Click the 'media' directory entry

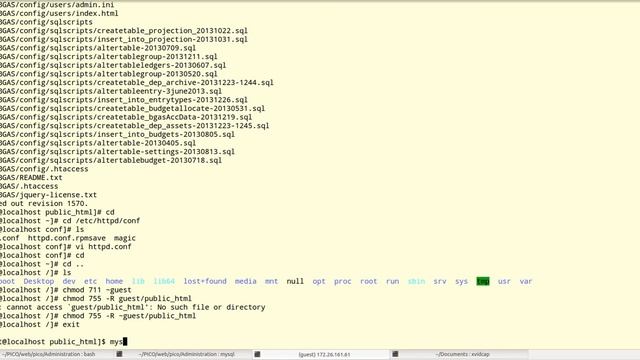246,281
